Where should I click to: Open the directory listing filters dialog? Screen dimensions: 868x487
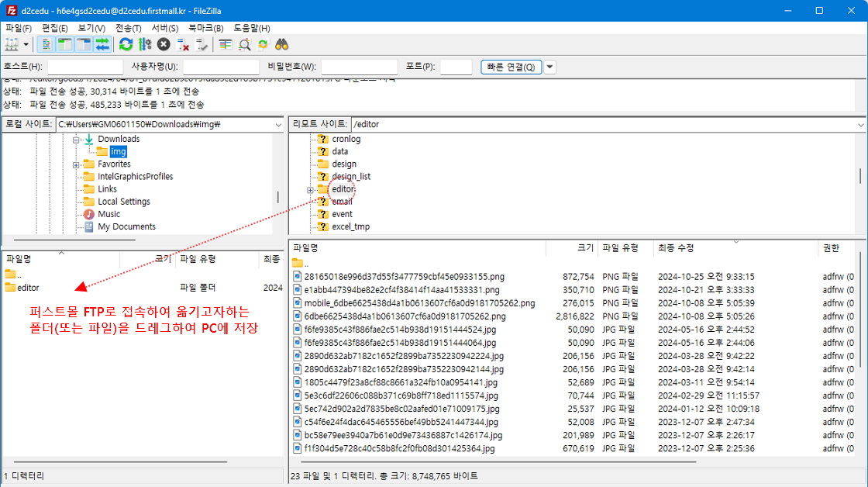(x=226, y=45)
